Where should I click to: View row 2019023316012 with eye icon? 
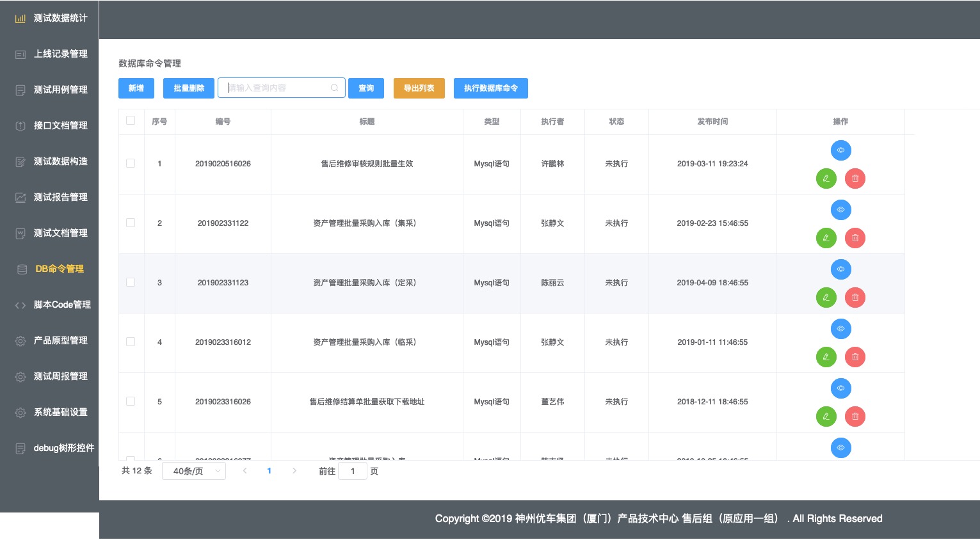point(840,329)
